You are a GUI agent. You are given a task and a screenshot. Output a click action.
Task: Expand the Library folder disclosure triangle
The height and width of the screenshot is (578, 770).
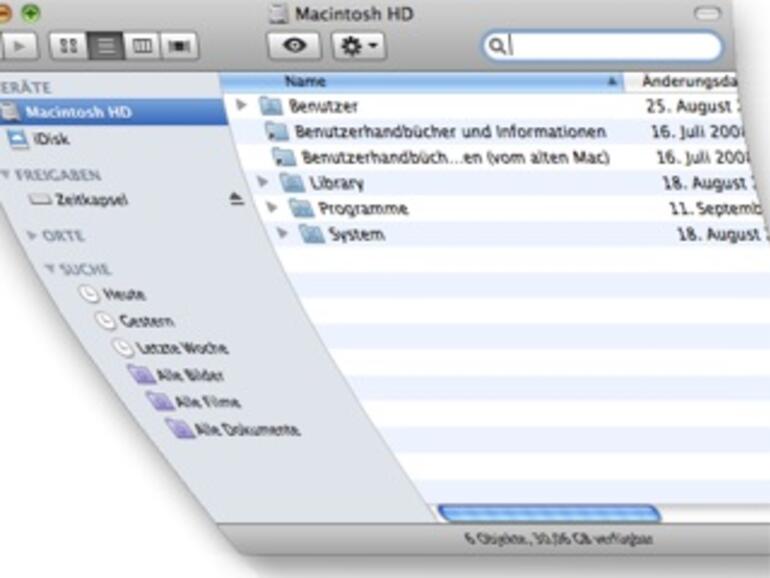tap(263, 182)
